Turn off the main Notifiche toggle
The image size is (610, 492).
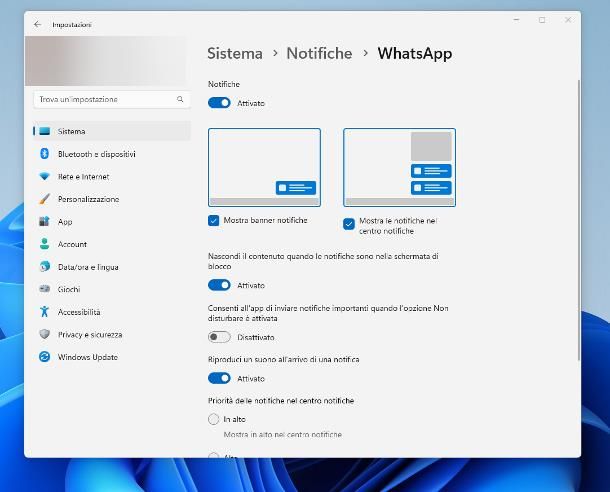click(219, 103)
